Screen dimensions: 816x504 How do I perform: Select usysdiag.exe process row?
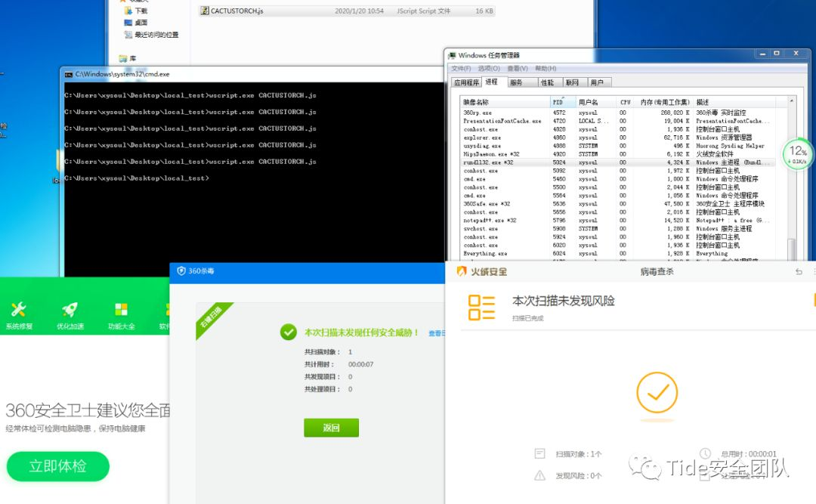[x=618, y=146]
